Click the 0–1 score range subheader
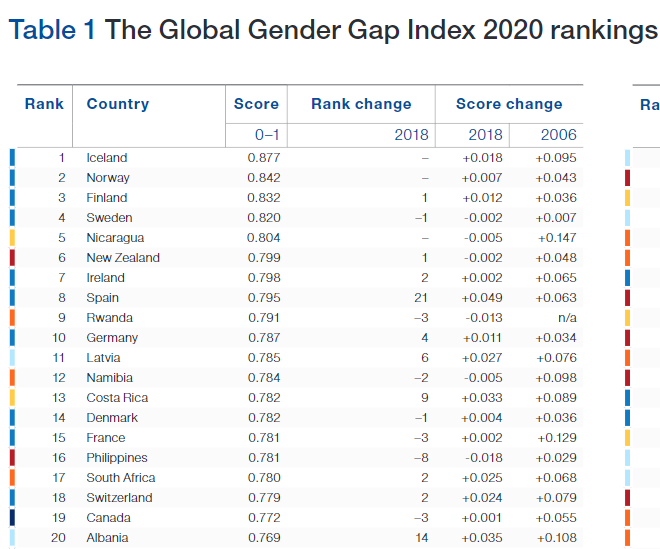The image size is (660, 549). tap(267, 135)
